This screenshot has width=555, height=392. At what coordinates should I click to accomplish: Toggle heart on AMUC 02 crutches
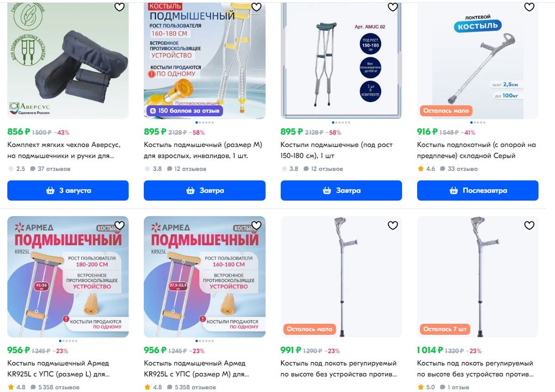pos(393,7)
